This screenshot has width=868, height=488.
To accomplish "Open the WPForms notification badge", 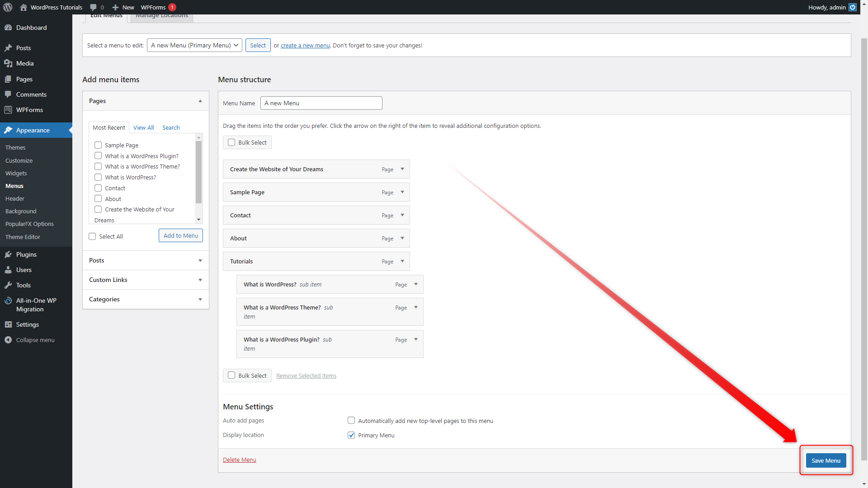I will tap(172, 7).
